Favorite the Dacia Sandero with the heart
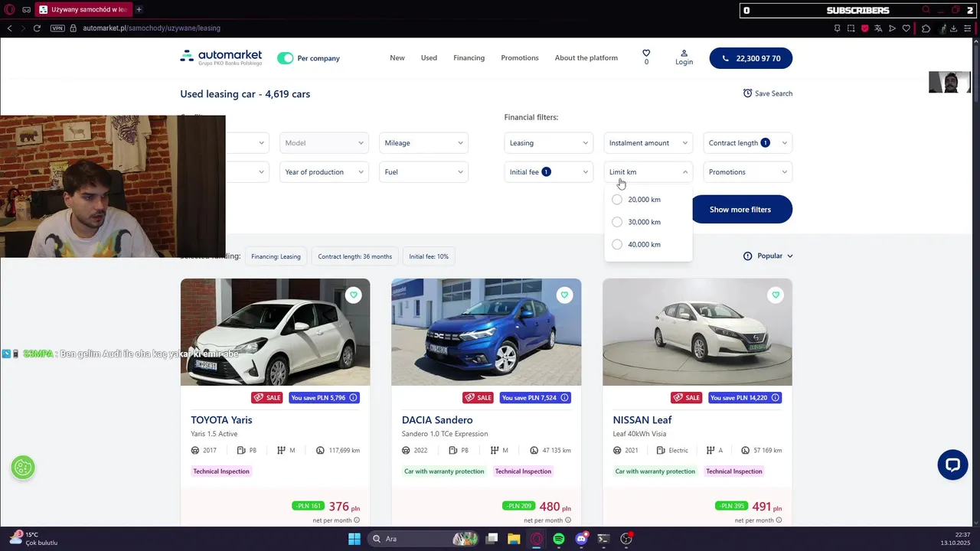The height and width of the screenshot is (551, 980). (x=564, y=295)
